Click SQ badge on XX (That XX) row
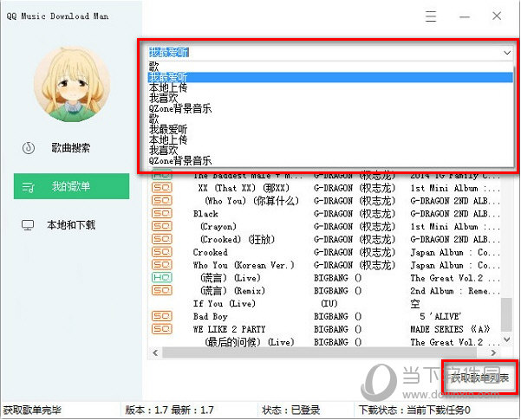 [x=162, y=188]
